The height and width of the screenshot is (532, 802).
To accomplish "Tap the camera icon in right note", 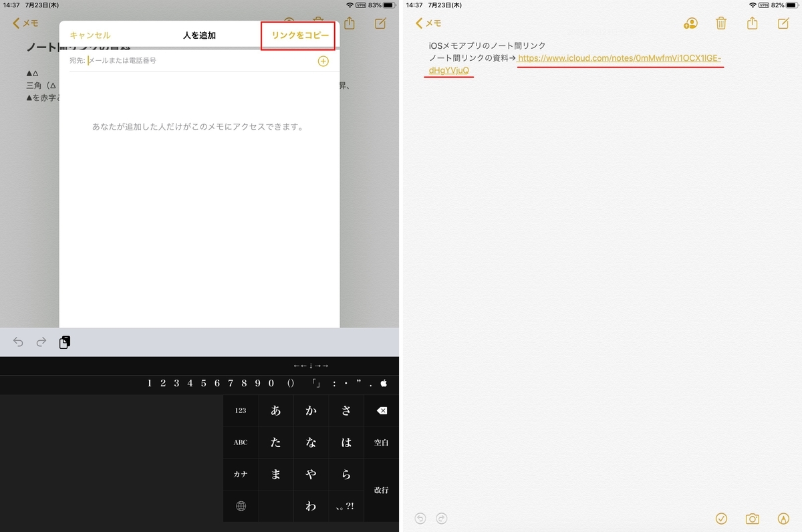I will (753, 519).
